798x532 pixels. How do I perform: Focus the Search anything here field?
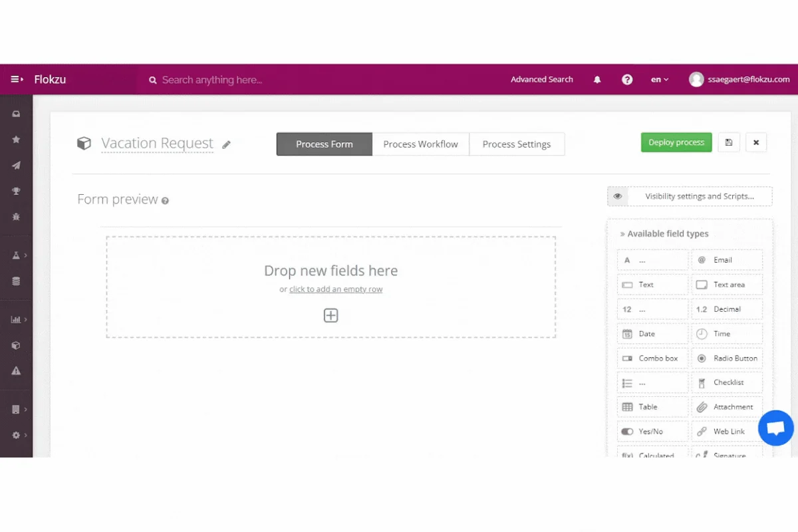pos(211,80)
